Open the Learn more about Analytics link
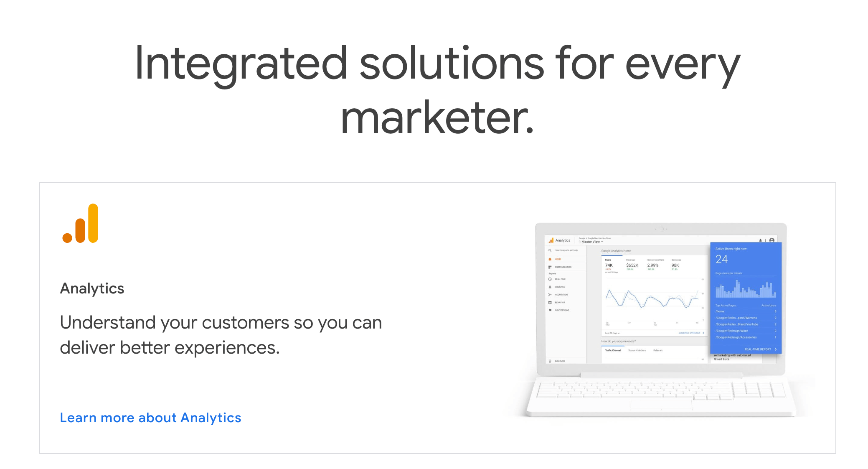The image size is (868, 469). 150,418
